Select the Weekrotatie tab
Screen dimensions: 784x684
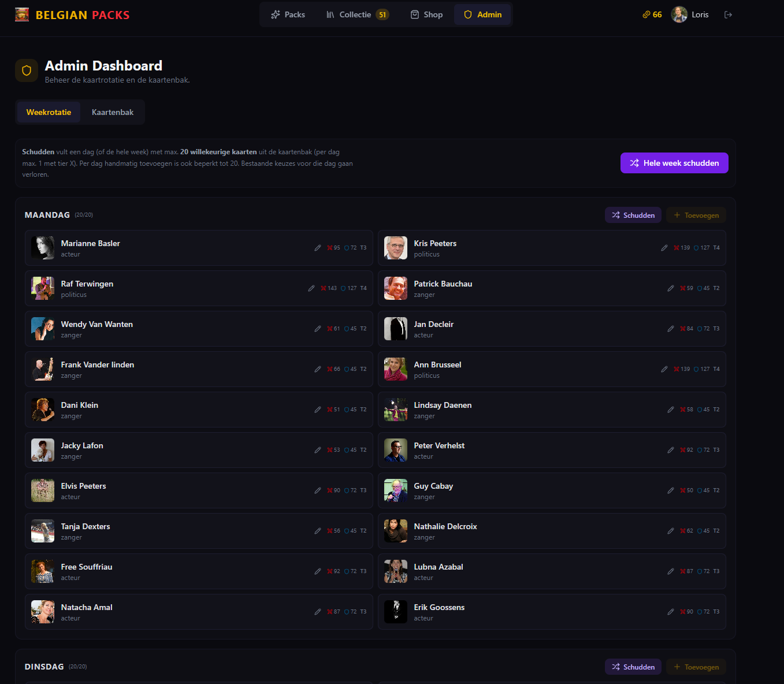(49, 111)
